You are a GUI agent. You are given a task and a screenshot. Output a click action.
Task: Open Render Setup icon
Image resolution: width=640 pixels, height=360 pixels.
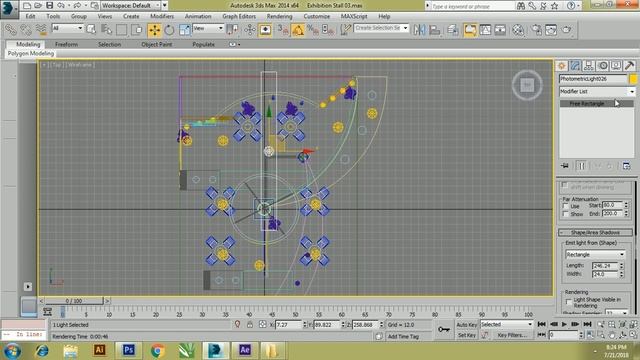tap(536, 30)
